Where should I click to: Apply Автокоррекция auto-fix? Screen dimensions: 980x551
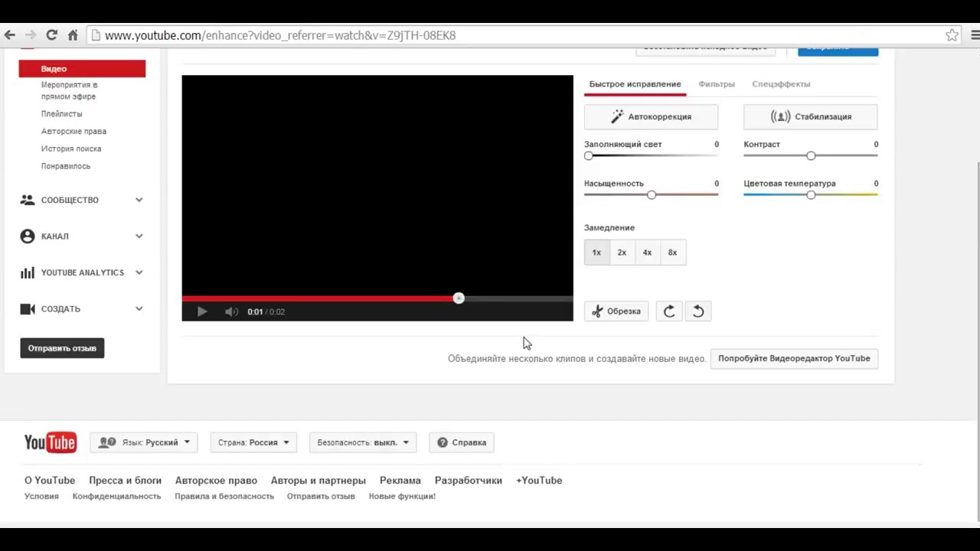coord(651,116)
